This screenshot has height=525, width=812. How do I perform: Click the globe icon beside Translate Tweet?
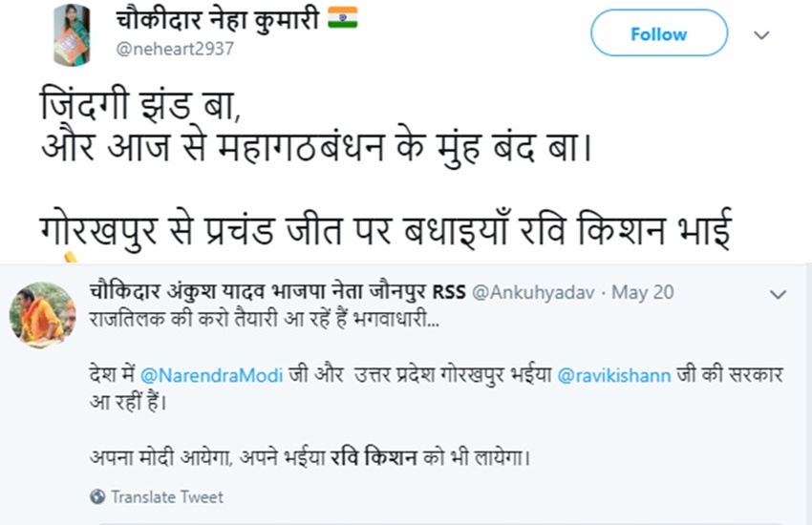click(x=97, y=496)
